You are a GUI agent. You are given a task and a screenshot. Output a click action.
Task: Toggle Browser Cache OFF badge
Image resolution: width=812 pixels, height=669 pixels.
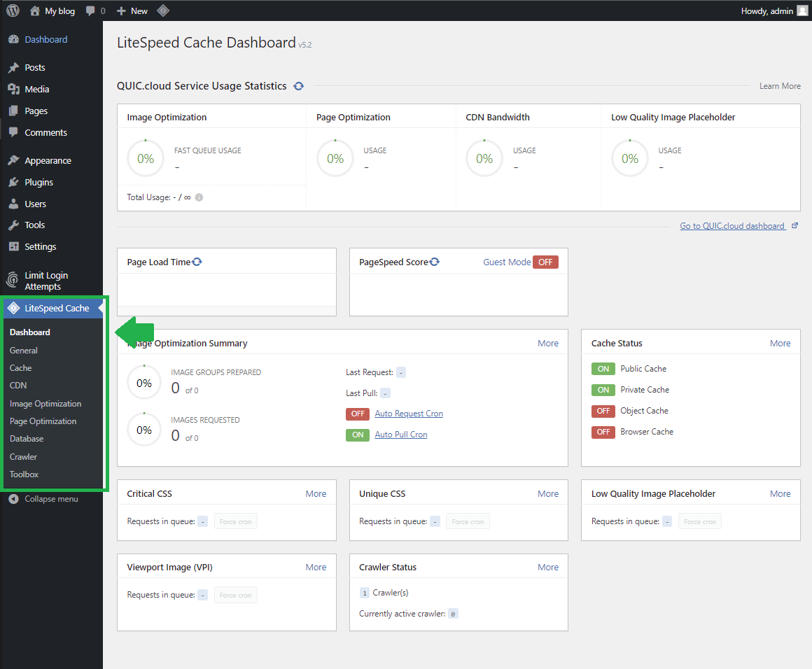click(603, 432)
